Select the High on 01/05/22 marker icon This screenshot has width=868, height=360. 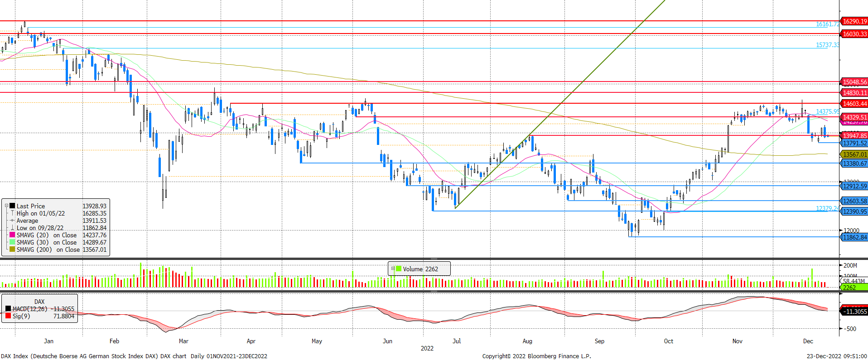[13, 213]
